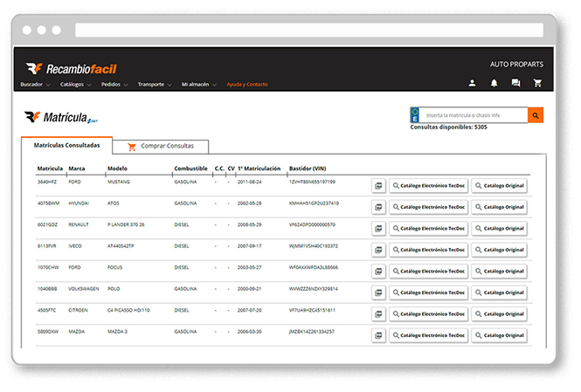The image size is (581, 392).
Task: Click the details icon for Ford Mustang row
Action: point(378,186)
